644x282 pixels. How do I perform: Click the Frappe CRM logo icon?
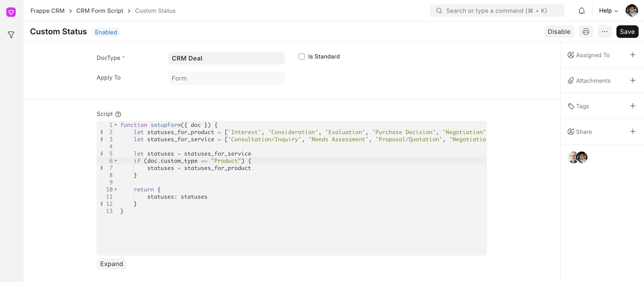(x=11, y=12)
